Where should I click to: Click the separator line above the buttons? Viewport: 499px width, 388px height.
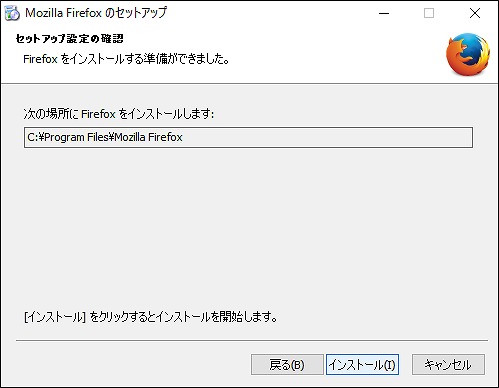click(252, 340)
